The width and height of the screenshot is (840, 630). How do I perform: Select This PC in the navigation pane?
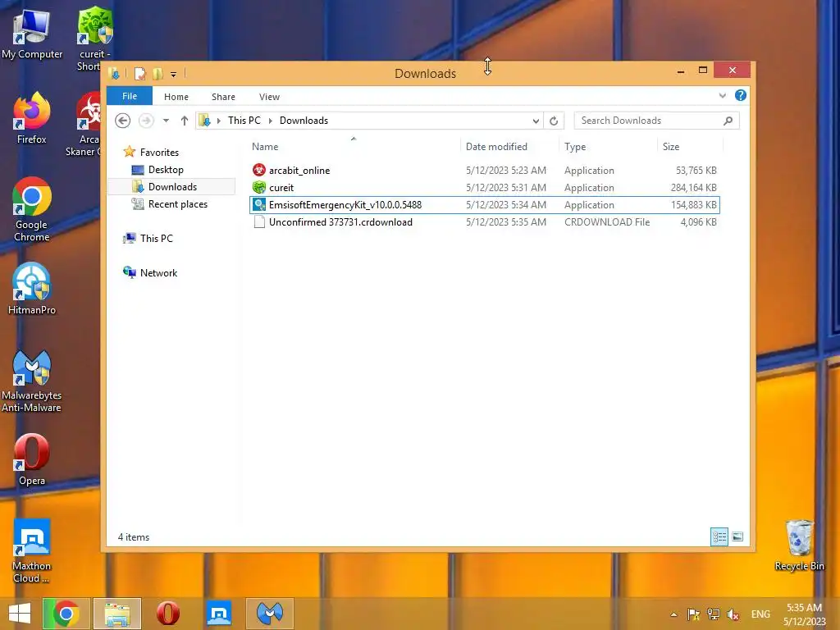[156, 239]
